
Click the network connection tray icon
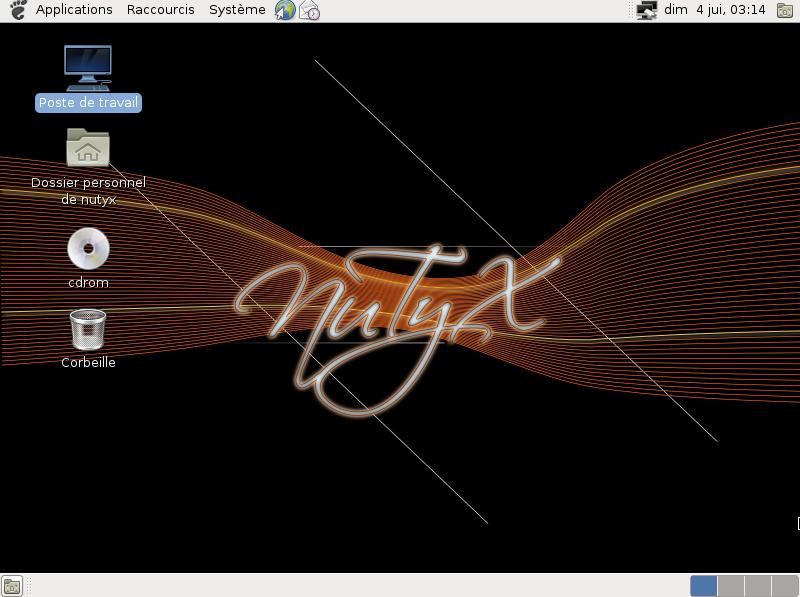646,10
